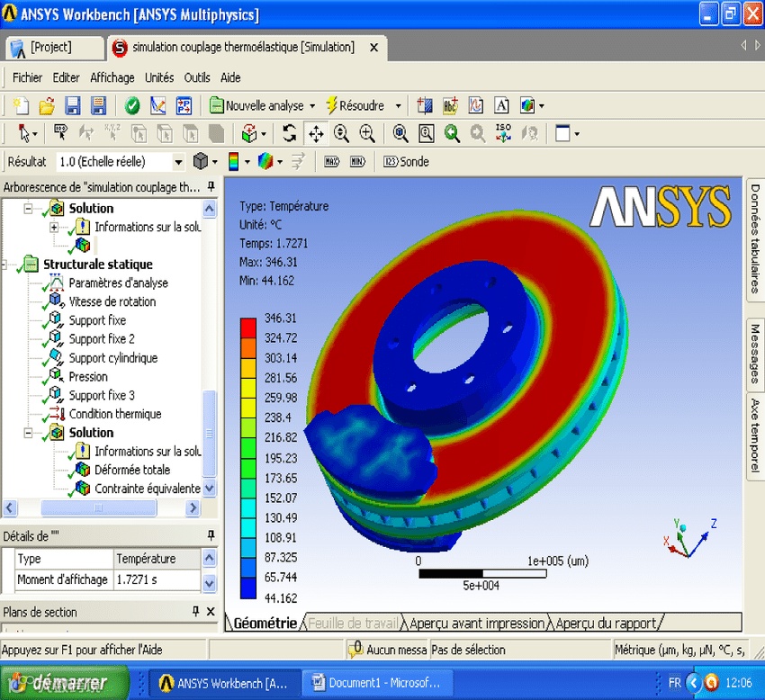765x700 pixels.
Task: Open the Nouvelle analyse dropdown arrow
Action: click(x=312, y=106)
